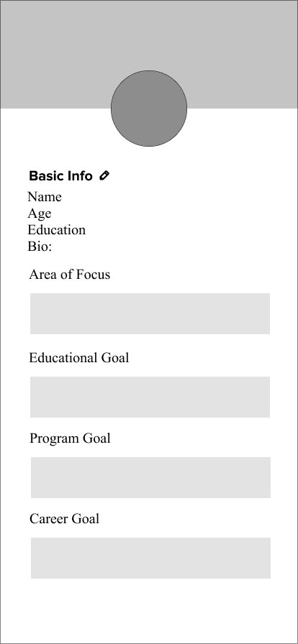Click the pencil edit icon beside Basic Info

pos(104,176)
